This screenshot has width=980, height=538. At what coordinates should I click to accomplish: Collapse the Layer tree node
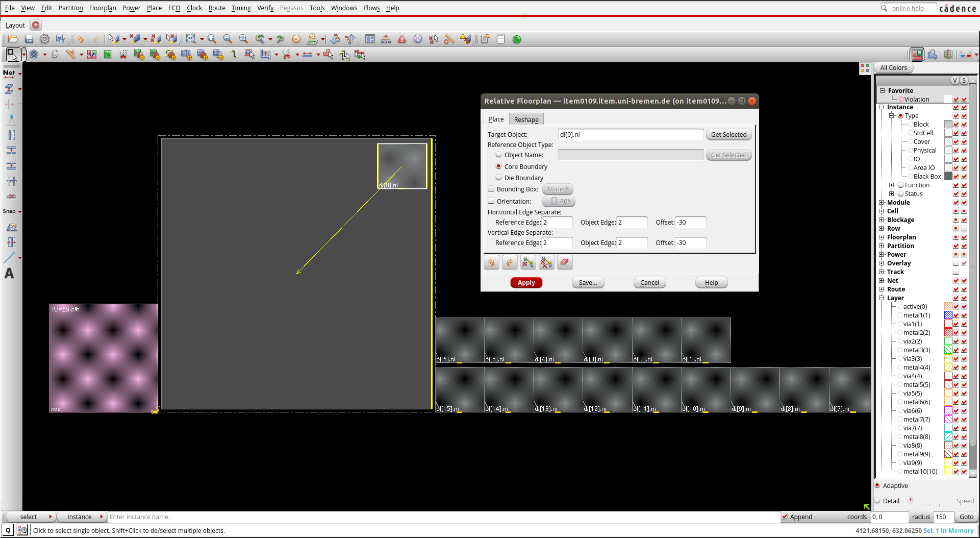tap(882, 298)
